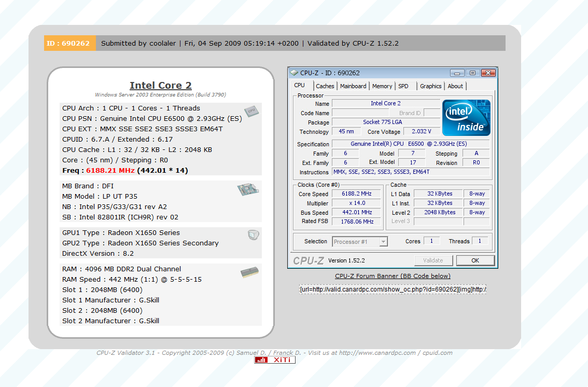
Task: Show the About tab
Action: click(455, 86)
